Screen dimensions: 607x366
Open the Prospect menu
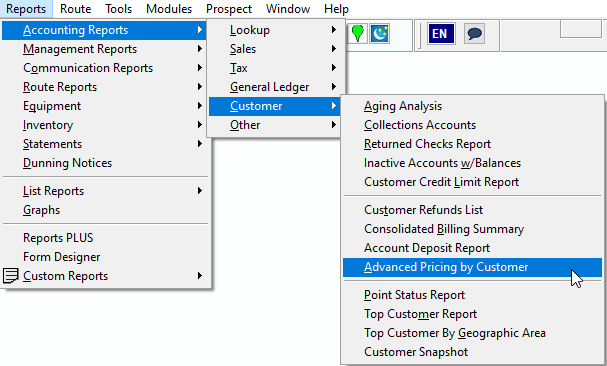coord(229,9)
